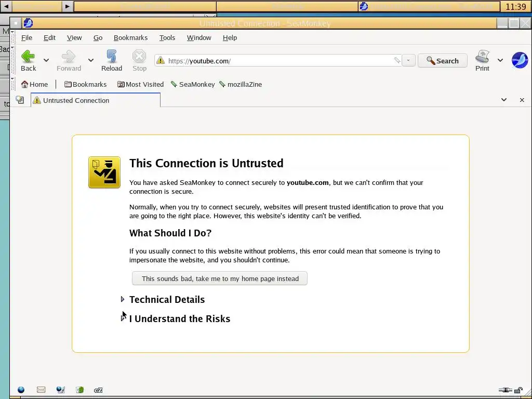Open the Most Visited folder
The image size is (532, 399).
(140, 84)
